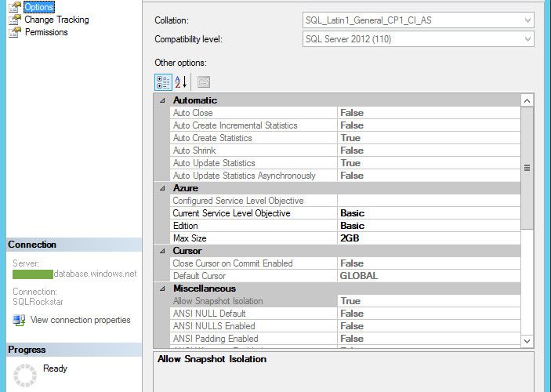Click the Auto Shrink value False

[352, 151]
